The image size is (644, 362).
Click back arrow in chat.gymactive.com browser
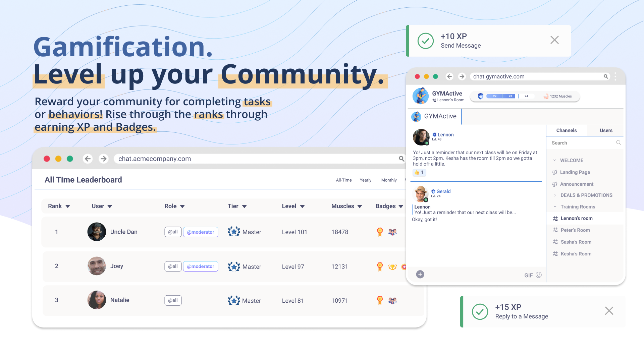point(449,76)
